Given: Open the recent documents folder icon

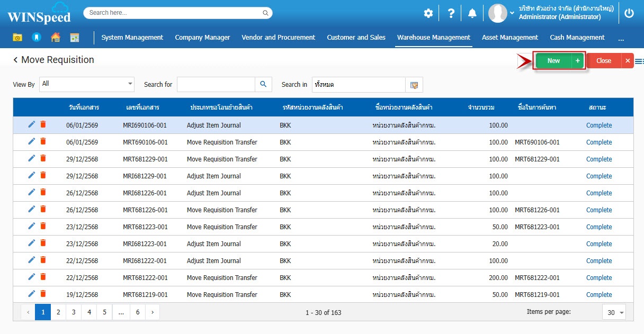Looking at the screenshot, I should tap(17, 38).
